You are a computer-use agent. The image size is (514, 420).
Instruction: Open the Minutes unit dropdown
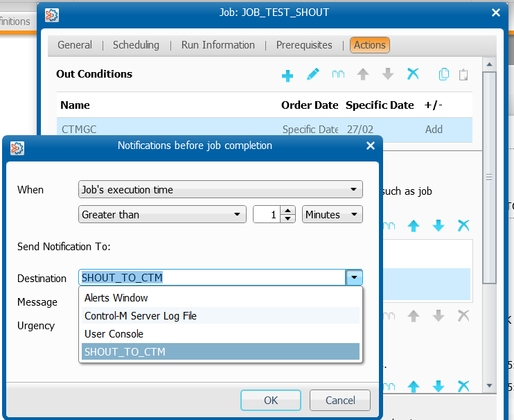click(332, 214)
